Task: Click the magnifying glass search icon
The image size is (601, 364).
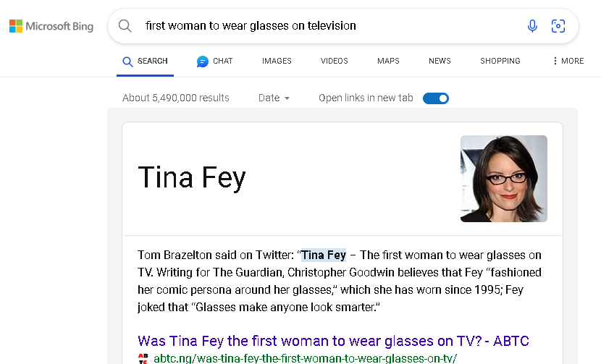Action: (125, 26)
